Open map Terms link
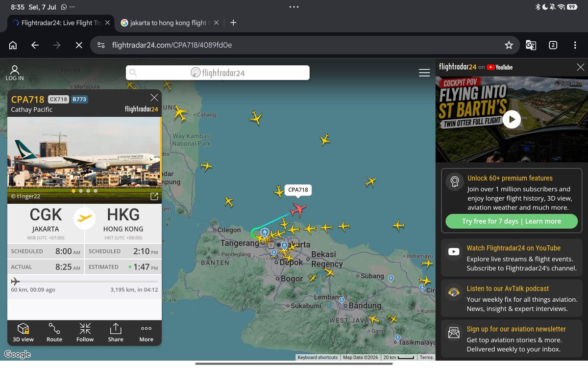The width and height of the screenshot is (588, 368). click(426, 357)
